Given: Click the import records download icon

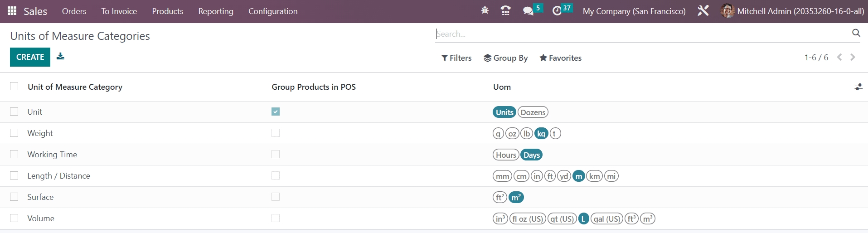Looking at the screenshot, I should (60, 56).
